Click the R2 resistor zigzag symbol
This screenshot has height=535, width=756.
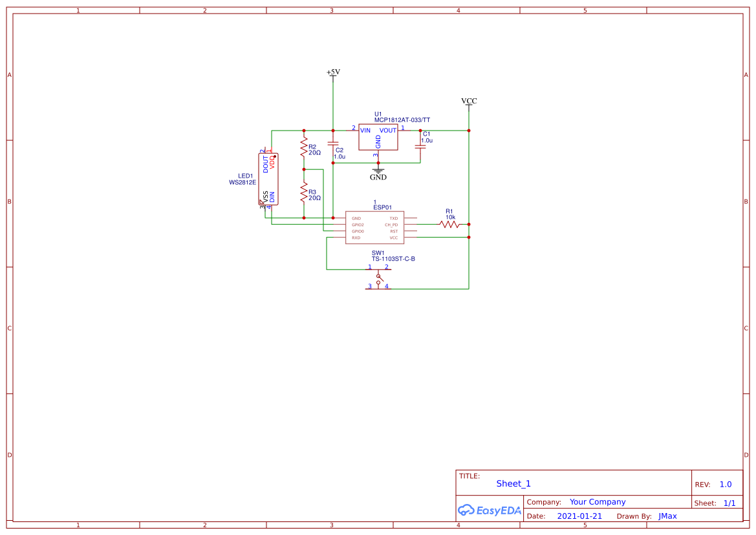point(304,147)
